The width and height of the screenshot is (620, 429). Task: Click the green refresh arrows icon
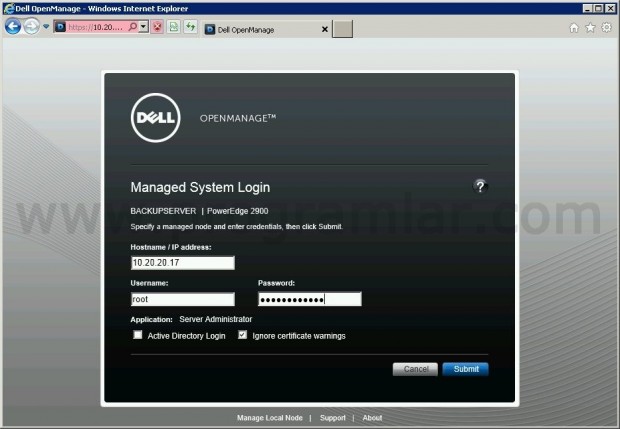[x=191, y=27]
